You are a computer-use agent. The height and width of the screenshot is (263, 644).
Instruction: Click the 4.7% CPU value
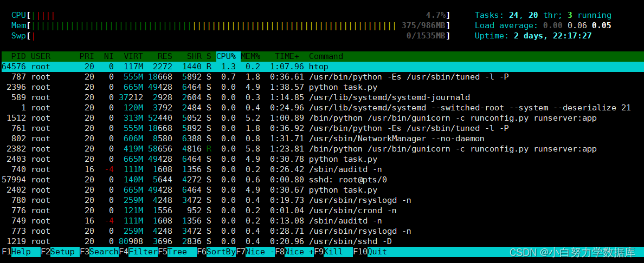tap(436, 16)
